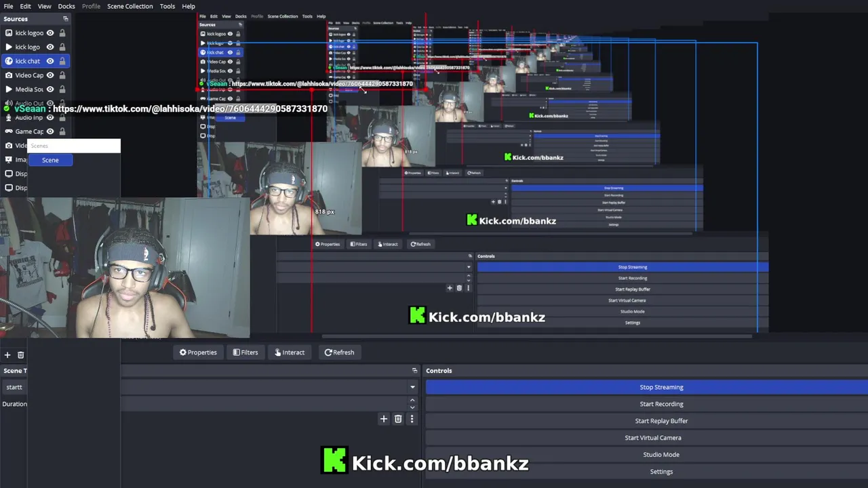Toggle visibility of Audio Inp source
Image resolution: width=868 pixels, height=488 pixels.
pos(50,117)
